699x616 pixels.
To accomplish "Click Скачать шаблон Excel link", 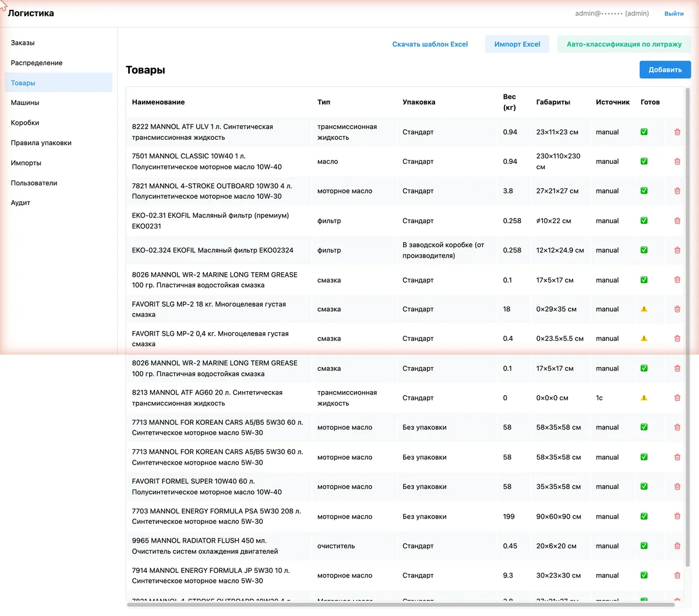I will (x=430, y=44).
